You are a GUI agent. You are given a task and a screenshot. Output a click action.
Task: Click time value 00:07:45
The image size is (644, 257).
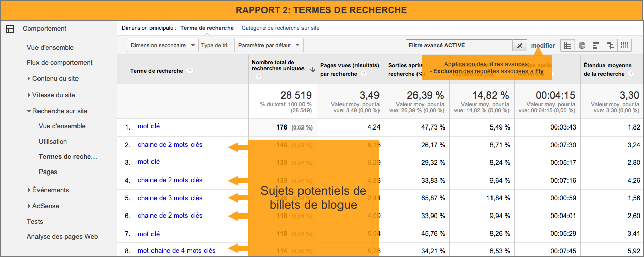pos(563,251)
